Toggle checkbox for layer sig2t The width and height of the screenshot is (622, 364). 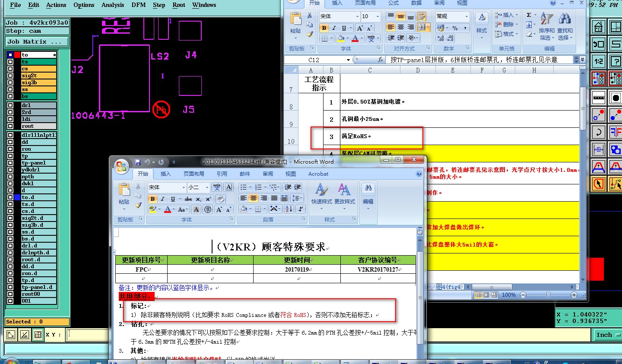pos(10,76)
